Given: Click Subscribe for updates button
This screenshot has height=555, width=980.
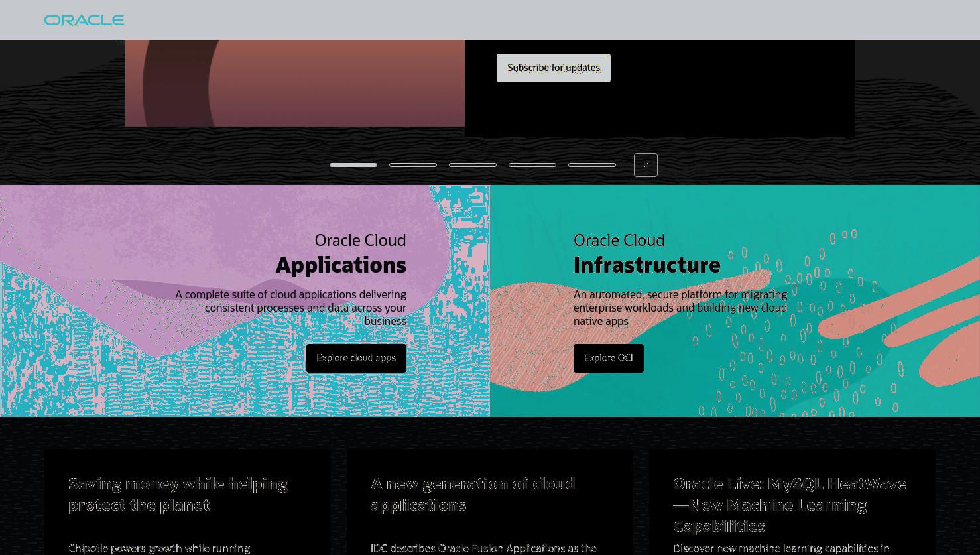Looking at the screenshot, I should click(x=554, y=68).
